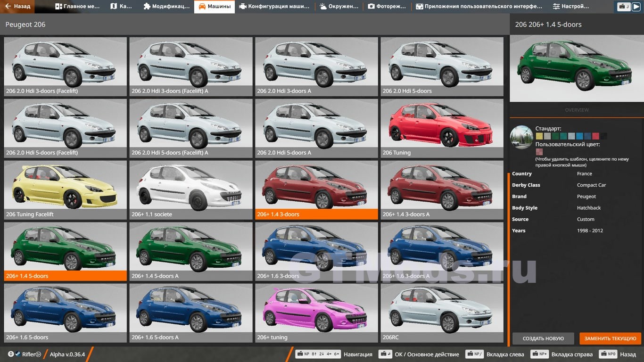Image resolution: width=644 pixels, height=362 pixels.
Task: Choose the pink 206+ tuning car
Action: click(316, 313)
